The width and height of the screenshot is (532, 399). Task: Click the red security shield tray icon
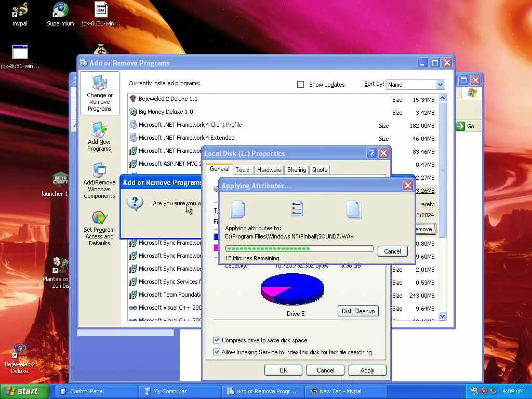click(484, 391)
